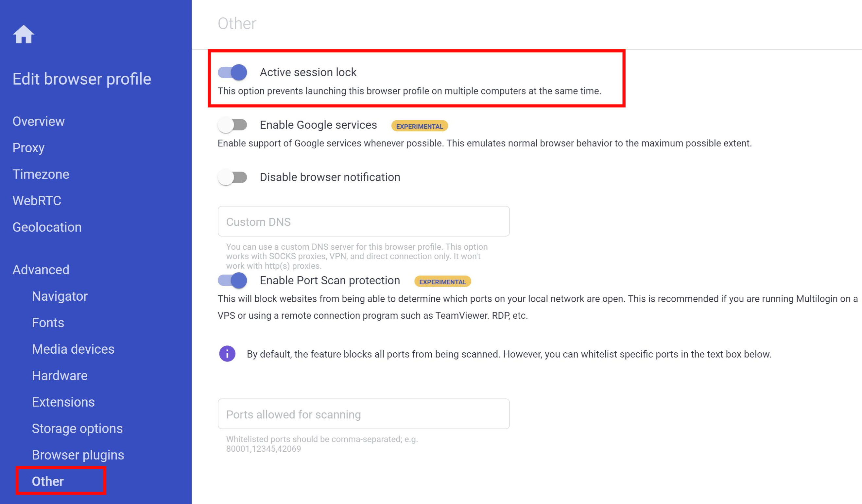This screenshot has height=504, width=862.
Task: Click the purple info icon
Action: tap(227, 354)
